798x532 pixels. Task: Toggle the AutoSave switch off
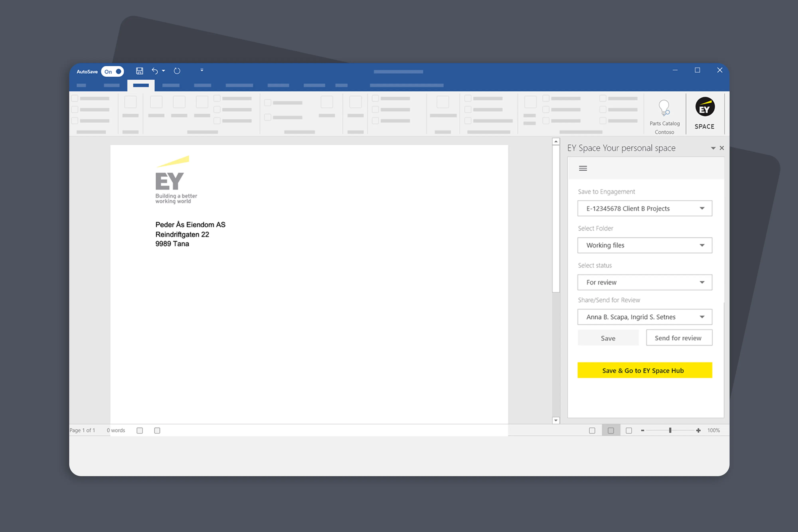113,71
